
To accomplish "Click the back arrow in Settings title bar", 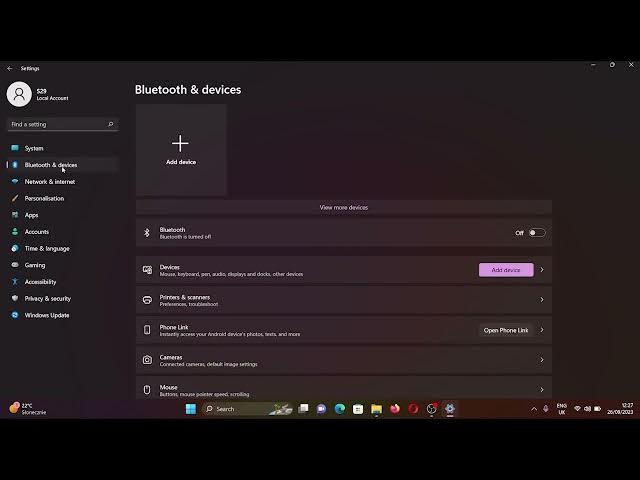I will click(x=10, y=69).
